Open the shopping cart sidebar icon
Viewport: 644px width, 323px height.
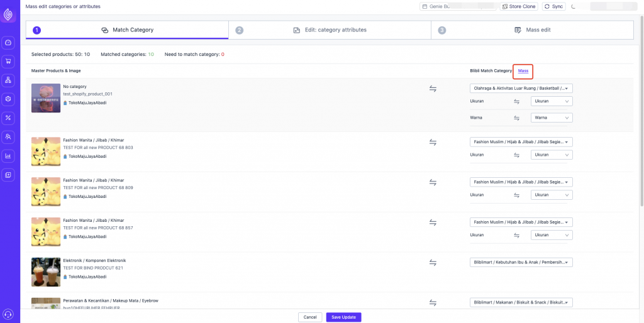tap(8, 62)
